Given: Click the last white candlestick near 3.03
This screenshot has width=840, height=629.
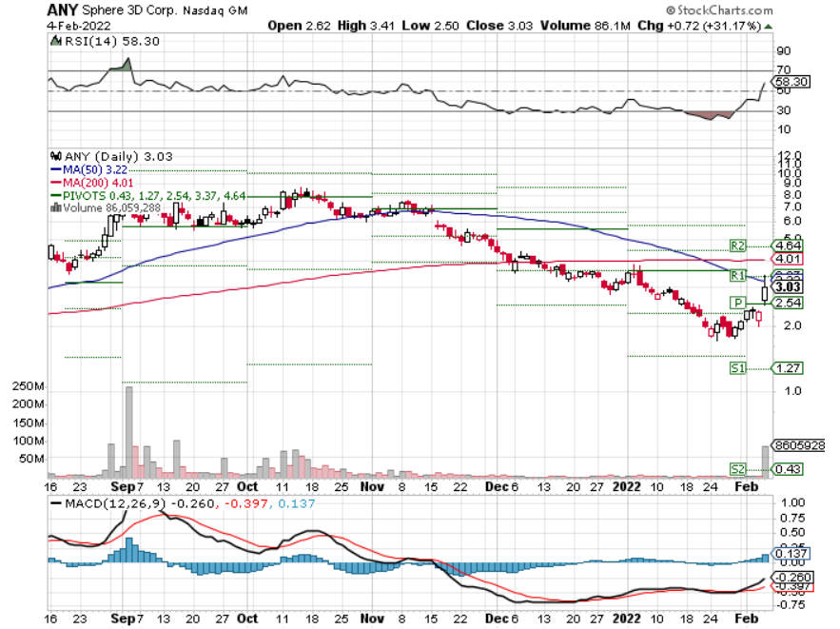Looking at the screenshot, I should pos(765,290).
